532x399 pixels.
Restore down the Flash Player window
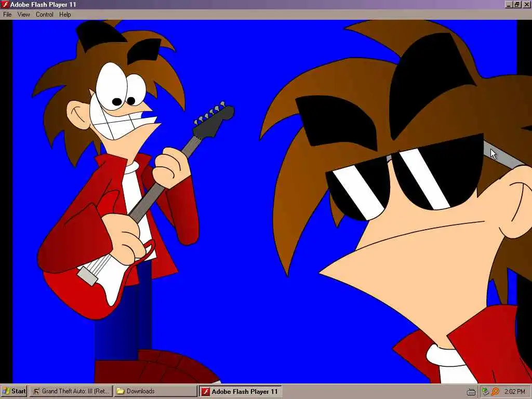coord(517,5)
